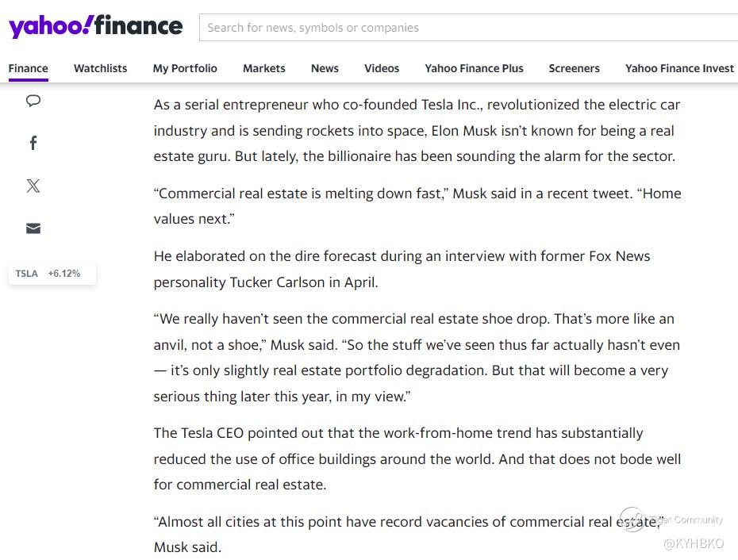
Task: Share the article via email icon
Action: tap(33, 228)
